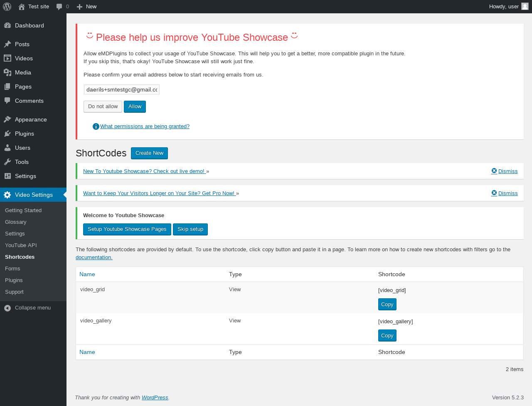Copy the video_gallery shortcode
This screenshot has height=406, width=532.
click(x=387, y=336)
